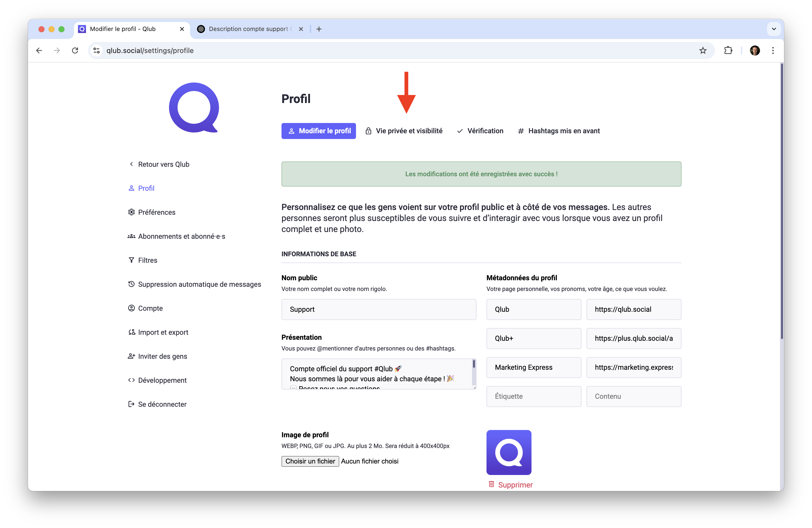Open Hashtags mis en avant tab
The image size is (812, 528).
coord(559,131)
